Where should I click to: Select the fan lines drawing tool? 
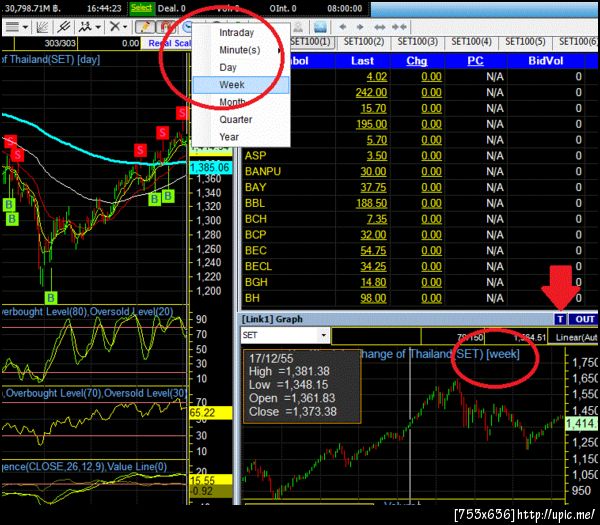point(42,27)
